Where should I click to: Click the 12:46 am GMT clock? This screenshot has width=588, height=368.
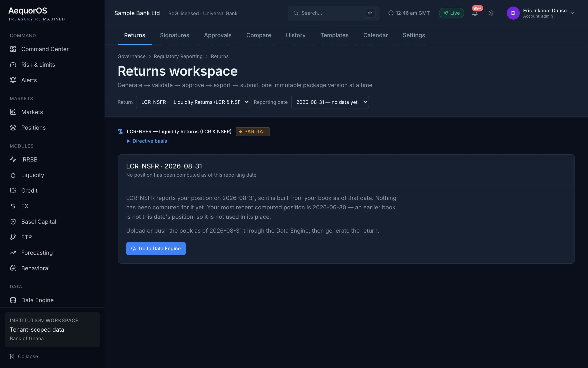click(409, 13)
